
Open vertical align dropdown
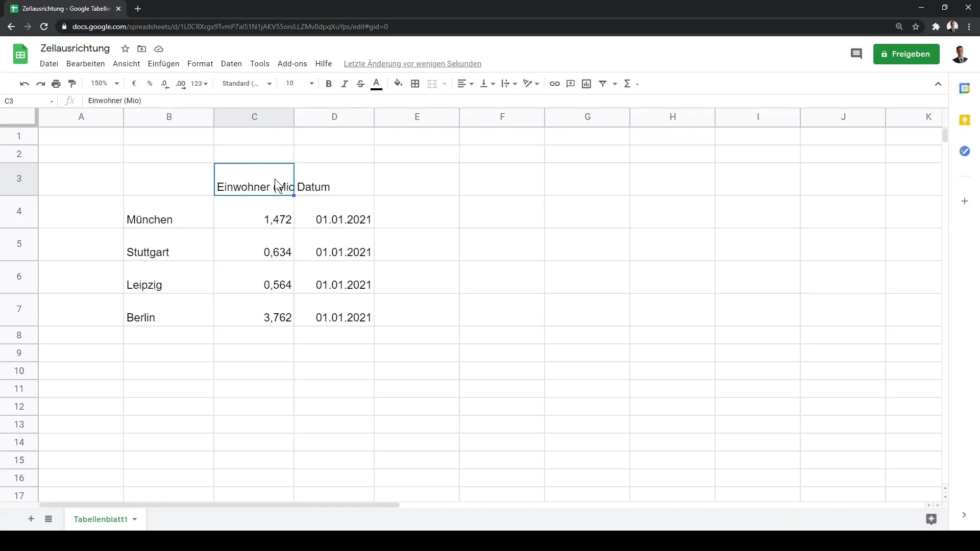pos(487,84)
